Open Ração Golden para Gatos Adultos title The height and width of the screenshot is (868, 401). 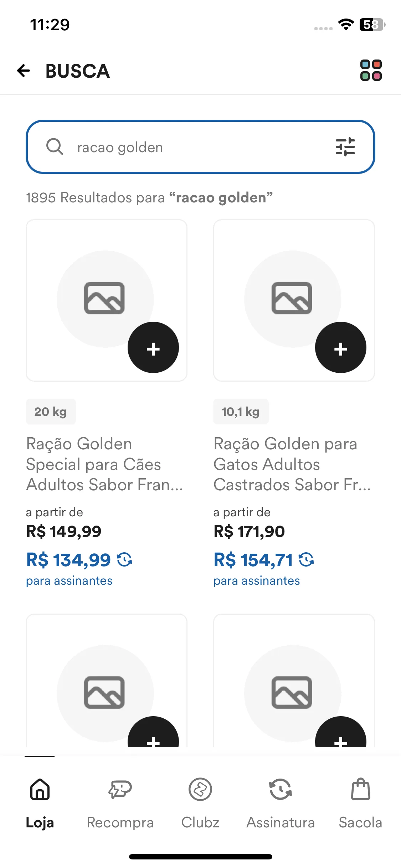(x=292, y=464)
